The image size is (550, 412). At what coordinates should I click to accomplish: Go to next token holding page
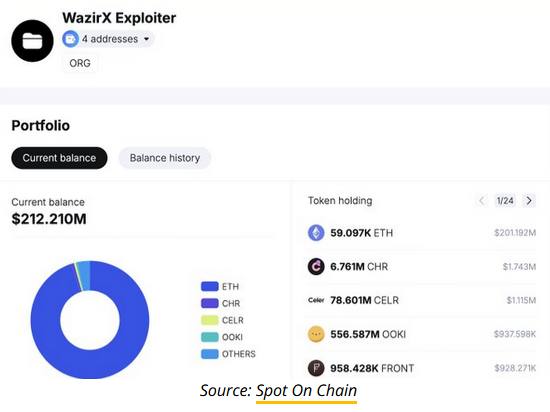529,201
